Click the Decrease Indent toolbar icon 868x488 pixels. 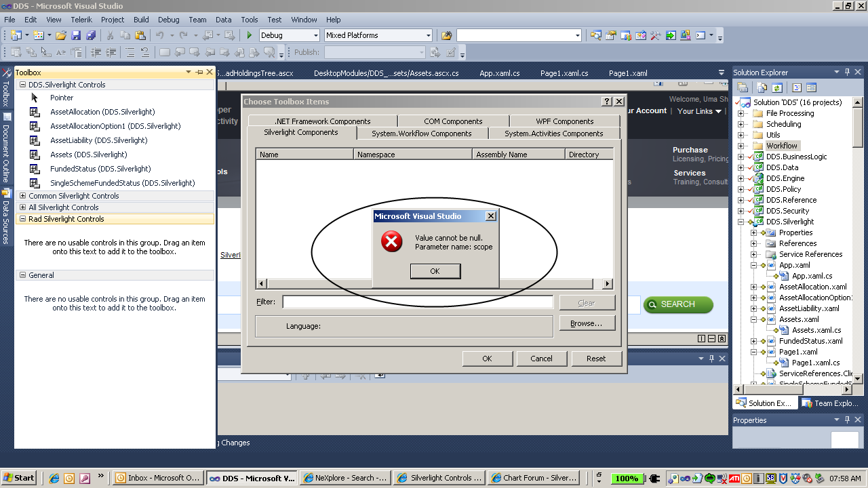pyautogui.click(x=96, y=52)
